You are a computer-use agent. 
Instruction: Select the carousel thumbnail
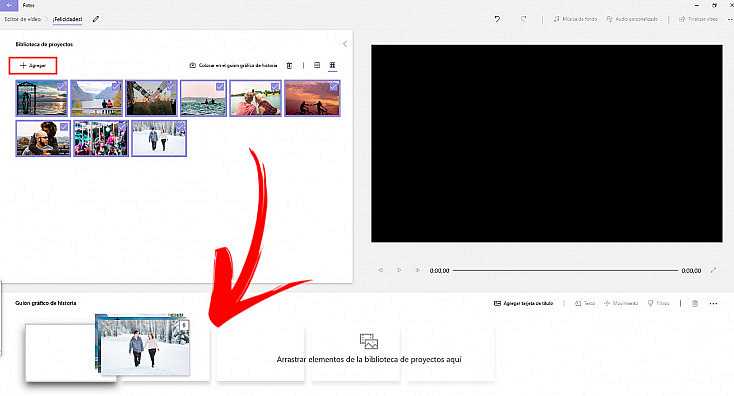(x=101, y=139)
